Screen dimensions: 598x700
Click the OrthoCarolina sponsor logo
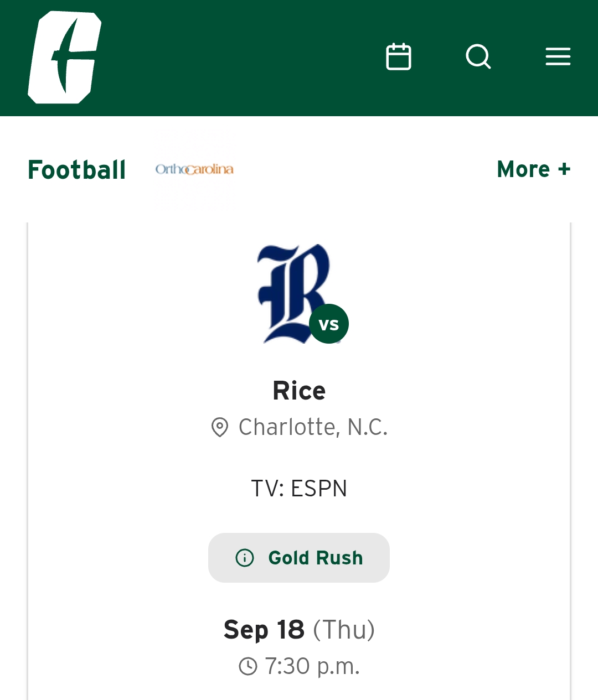194,169
